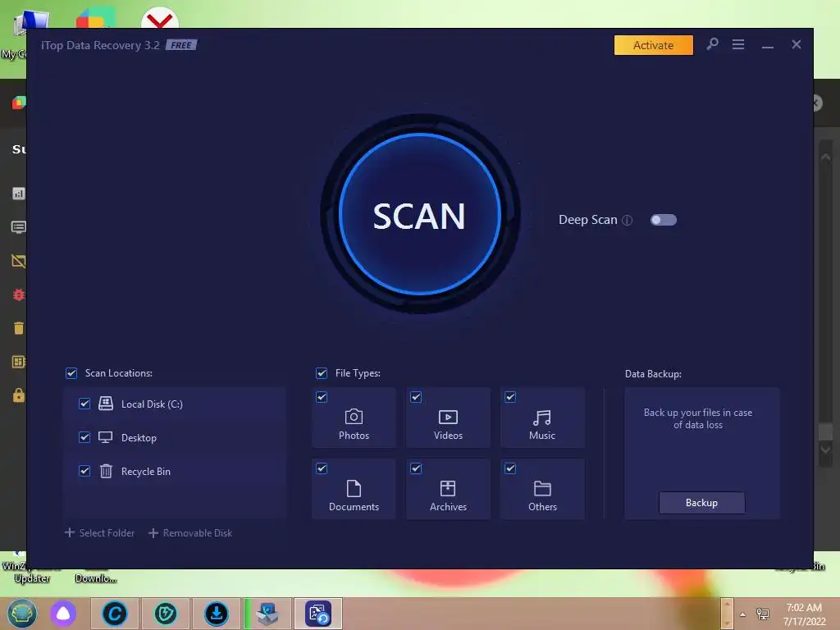Uncheck the Desktop location checkbox
The image size is (840, 630).
(x=84, y=438)
